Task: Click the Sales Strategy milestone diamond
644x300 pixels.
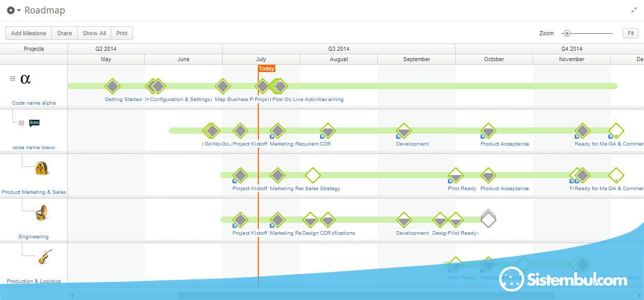Action: point(312,175)
